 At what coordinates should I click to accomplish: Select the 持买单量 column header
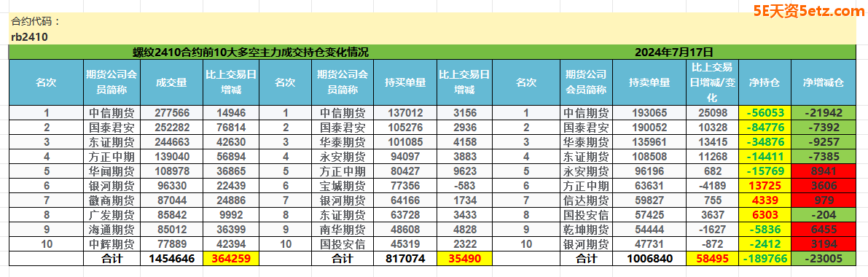(x=405, y=82)
